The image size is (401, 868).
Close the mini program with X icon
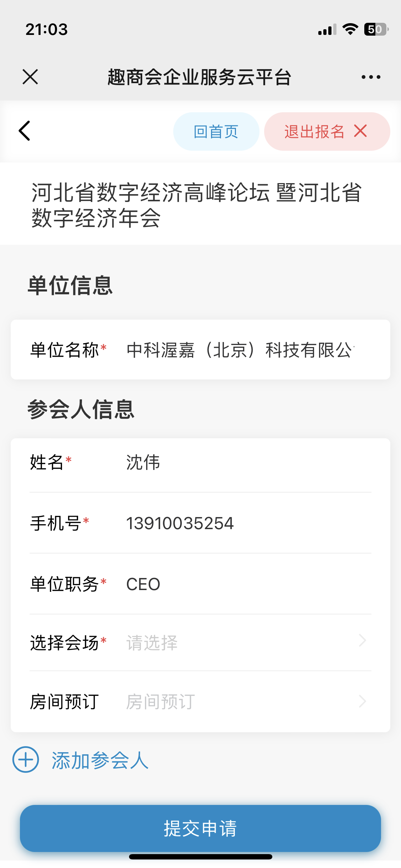30,77
